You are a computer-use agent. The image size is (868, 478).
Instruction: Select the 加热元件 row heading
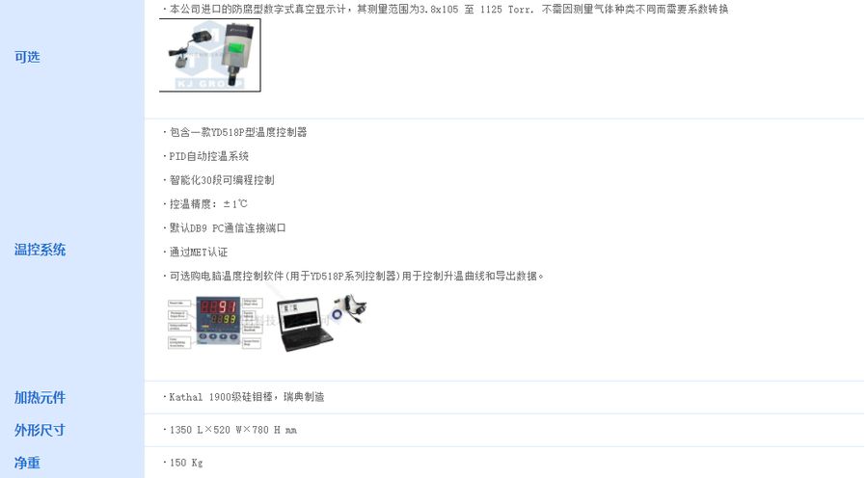[x=40, y=397]
